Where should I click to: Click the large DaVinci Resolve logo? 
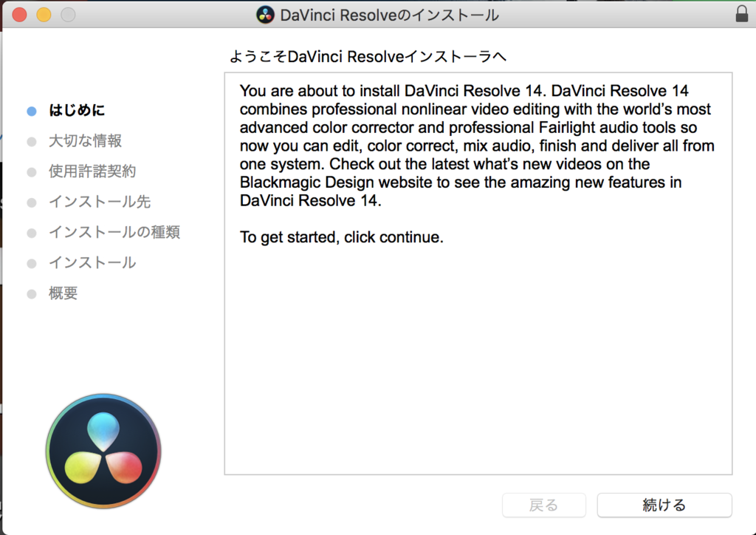point(103,451)
